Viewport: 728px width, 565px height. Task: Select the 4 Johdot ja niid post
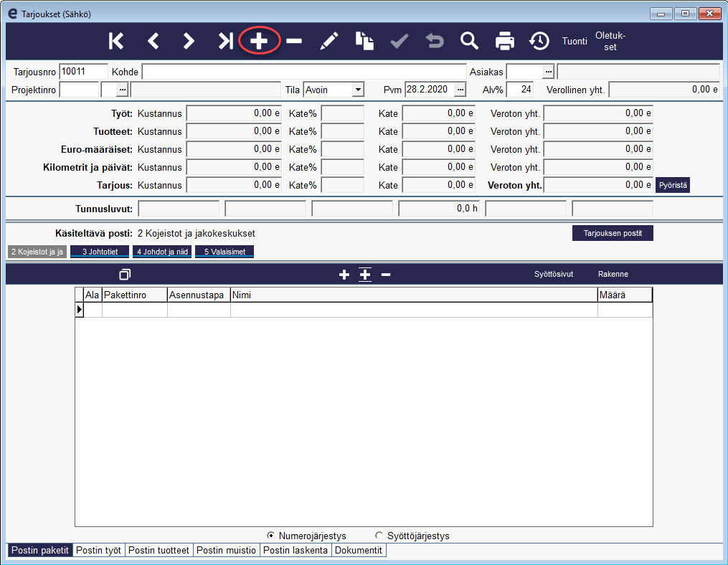(x=162, y=252)
